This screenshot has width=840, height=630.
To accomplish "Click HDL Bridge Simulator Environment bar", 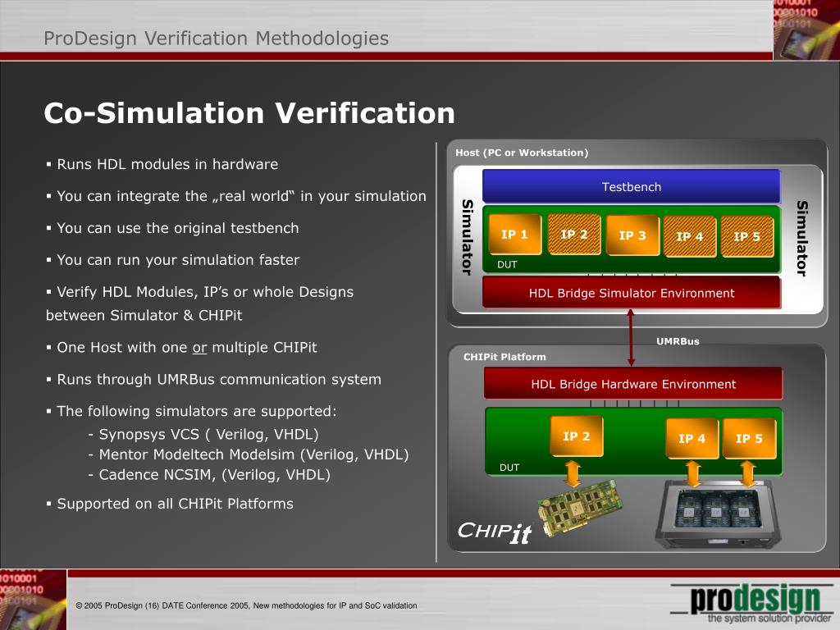I will pyautogui.click(x=632, y=293).
